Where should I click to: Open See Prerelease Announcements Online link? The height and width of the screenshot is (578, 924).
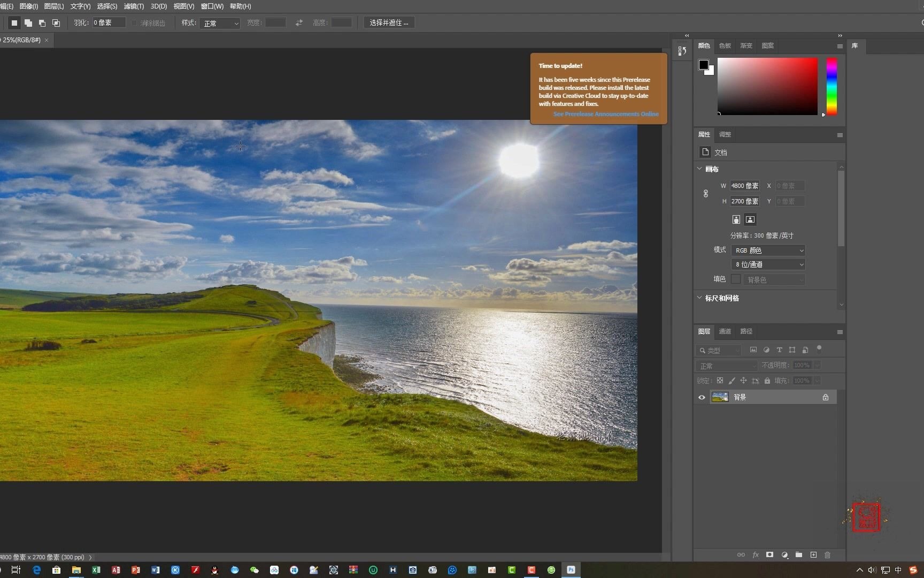(606, 114)
